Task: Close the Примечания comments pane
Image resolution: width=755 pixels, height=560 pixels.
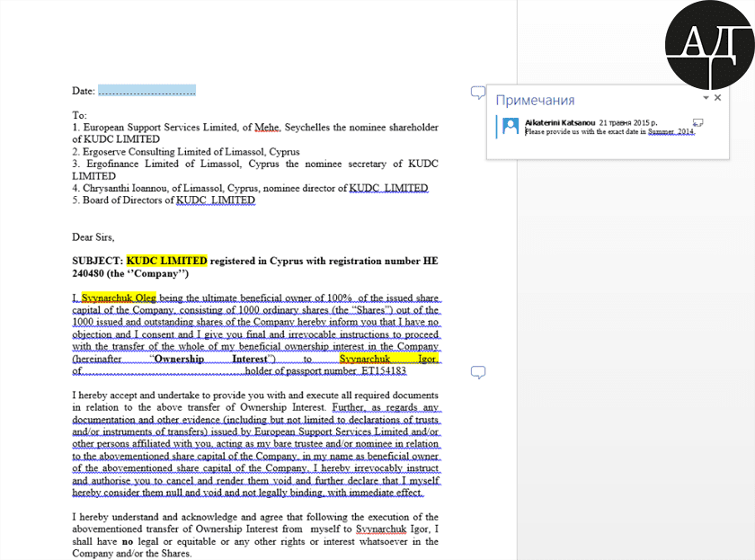Action: tap(717, 98)
